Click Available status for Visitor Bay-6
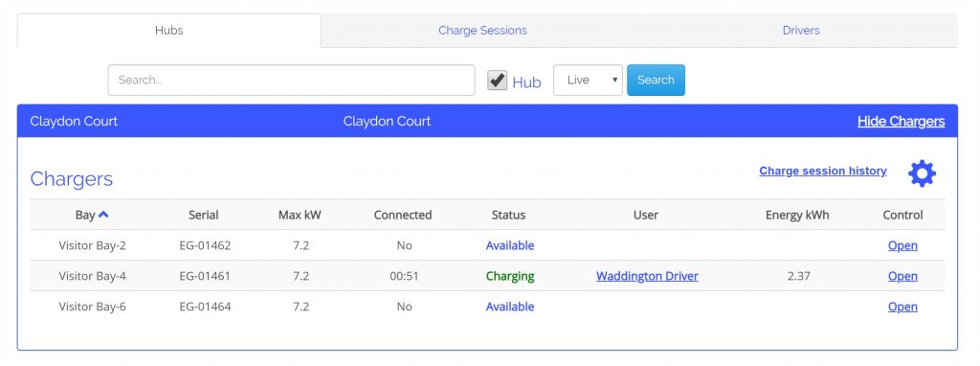 510,307
